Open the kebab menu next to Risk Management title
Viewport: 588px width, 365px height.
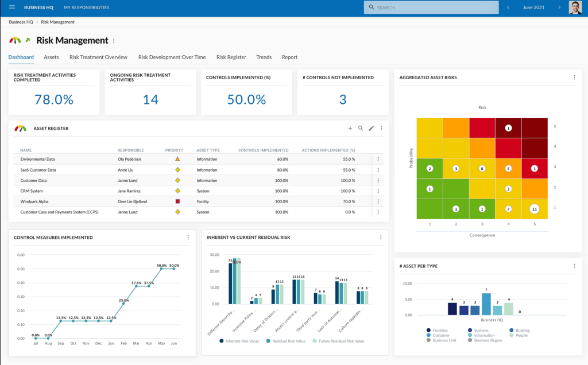click(x=114, y=40)
